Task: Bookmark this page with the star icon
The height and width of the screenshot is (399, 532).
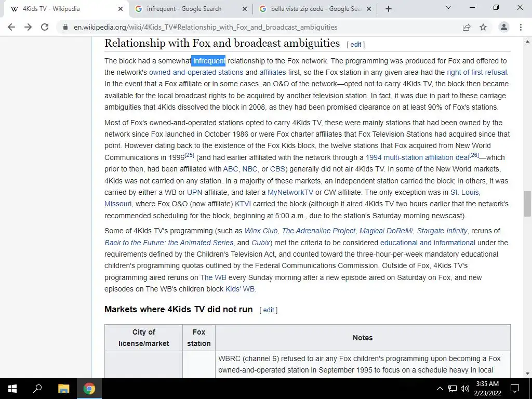Action: click(x=483, y=27)
